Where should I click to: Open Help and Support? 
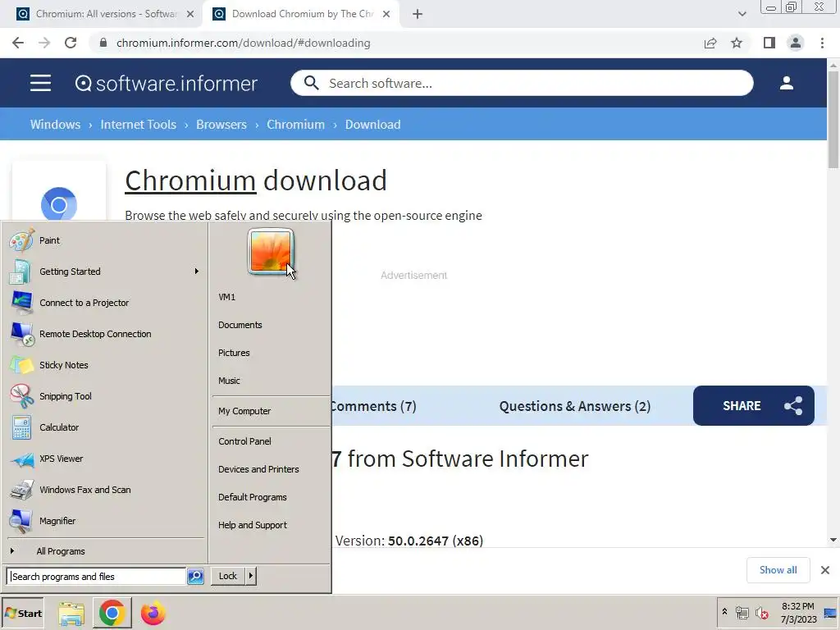pos(253,525)
